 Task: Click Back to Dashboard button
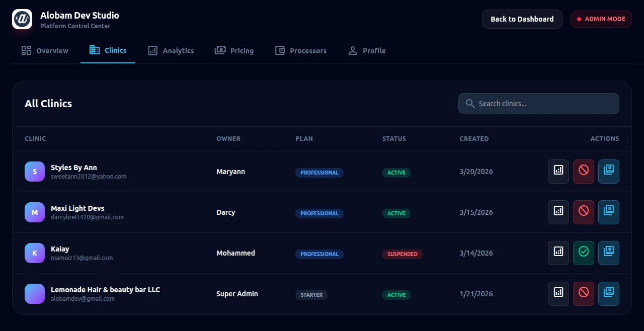pos(522,19)
